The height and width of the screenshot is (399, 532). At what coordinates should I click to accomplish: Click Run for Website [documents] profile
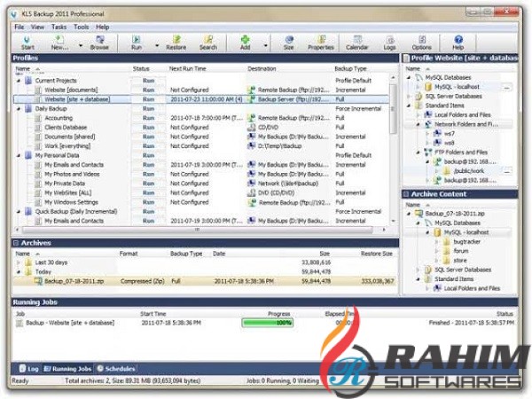click(149, 90)
